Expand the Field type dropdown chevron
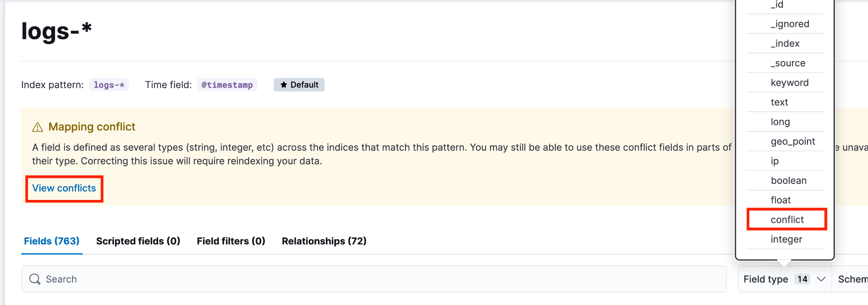 pos(821,279)
